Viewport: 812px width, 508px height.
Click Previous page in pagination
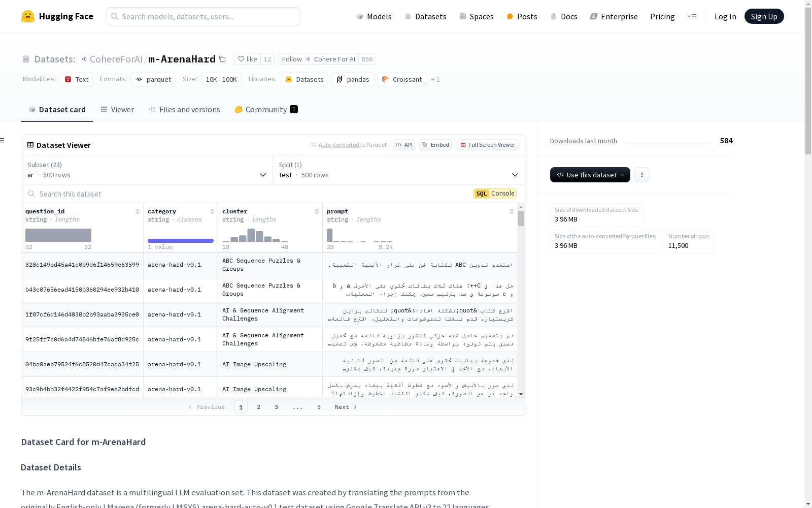[x=207, y=407]
